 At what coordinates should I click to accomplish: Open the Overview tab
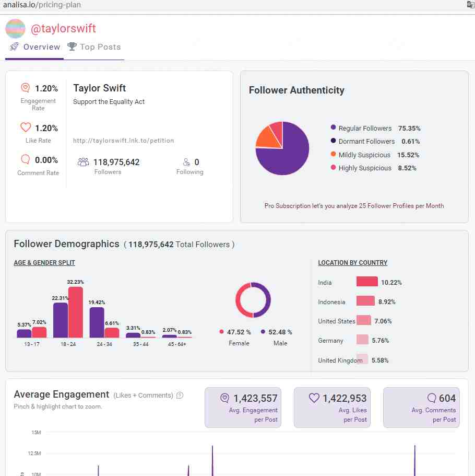34,47
